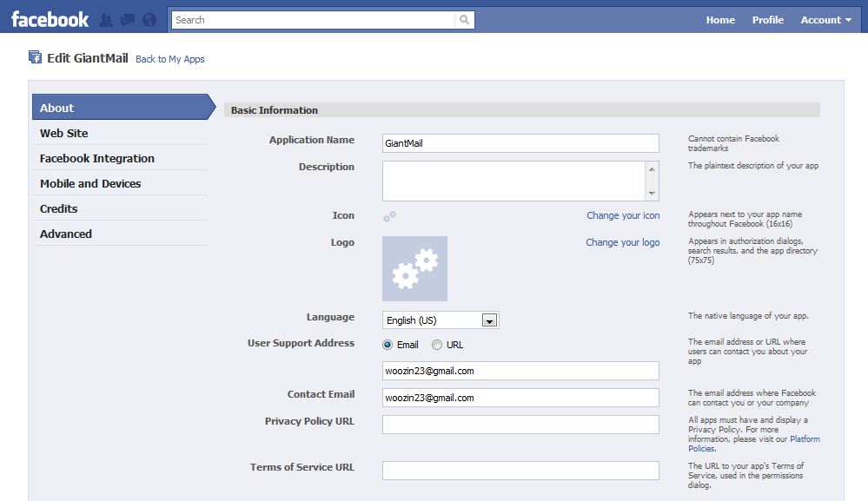Click the Privacy Policy URL field
868x501 pixels.
tap(520, 425)
